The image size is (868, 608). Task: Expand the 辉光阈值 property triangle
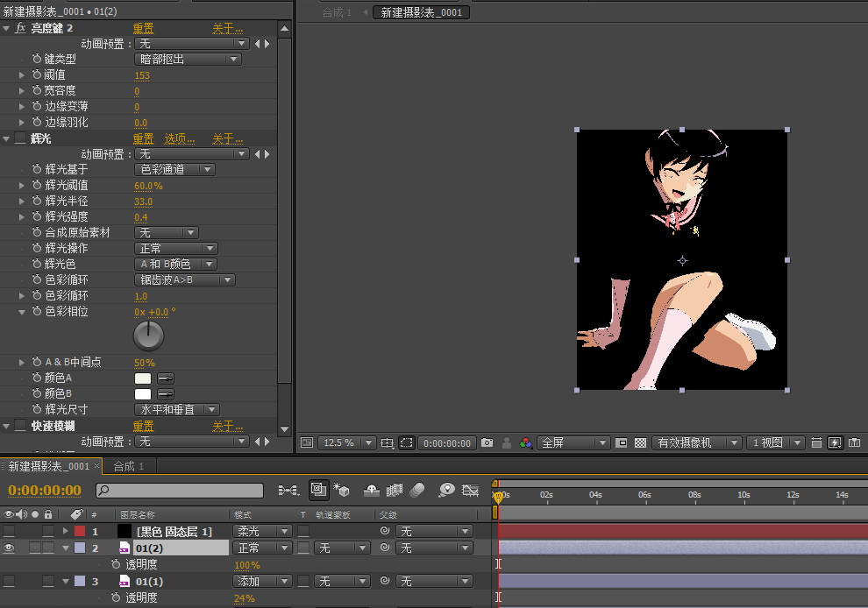[22, 186]
